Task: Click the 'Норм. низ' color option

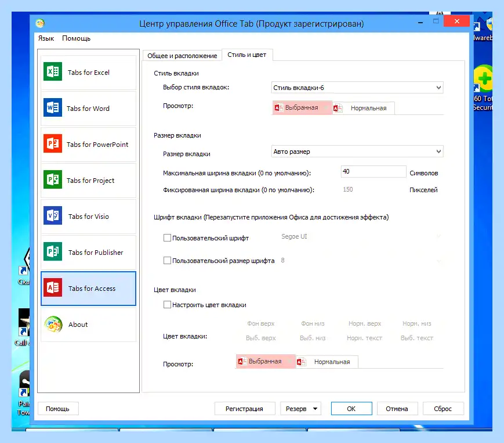Action: (417, 323)
